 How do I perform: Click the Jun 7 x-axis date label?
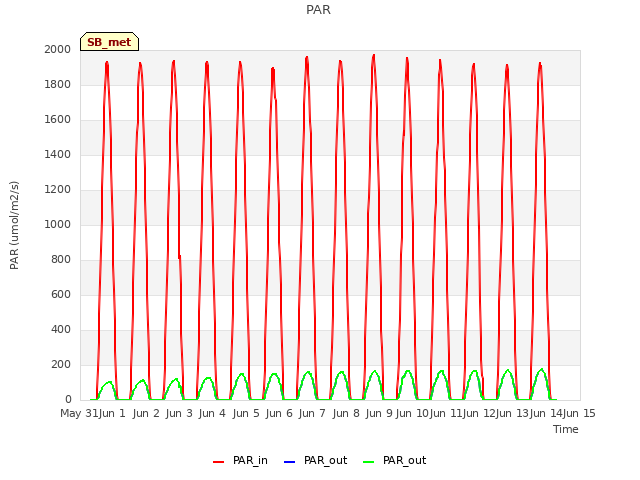312,413
